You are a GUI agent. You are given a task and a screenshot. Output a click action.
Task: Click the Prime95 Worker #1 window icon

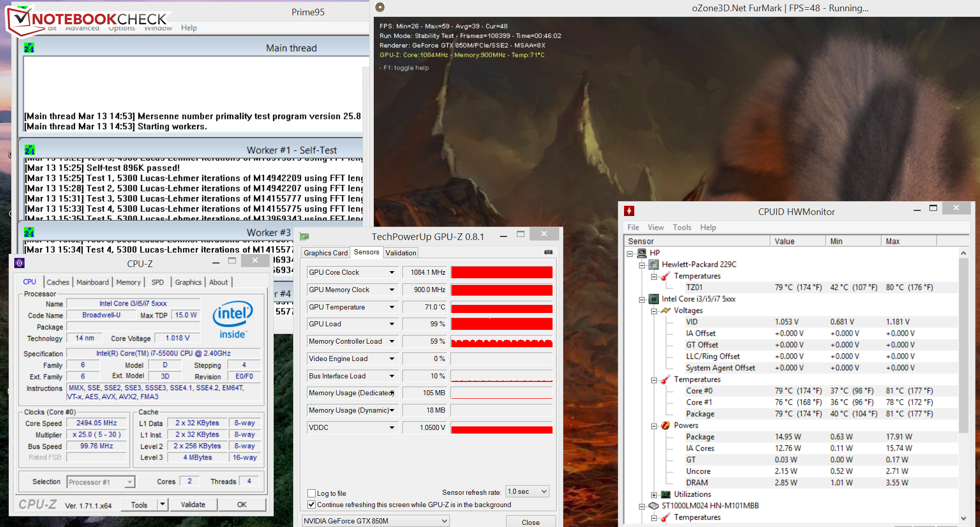tap(29, 150)
